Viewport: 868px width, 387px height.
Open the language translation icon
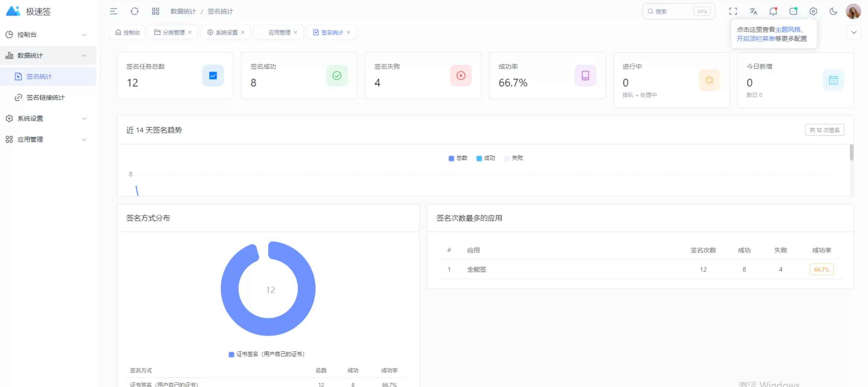(x=753, y=11)
